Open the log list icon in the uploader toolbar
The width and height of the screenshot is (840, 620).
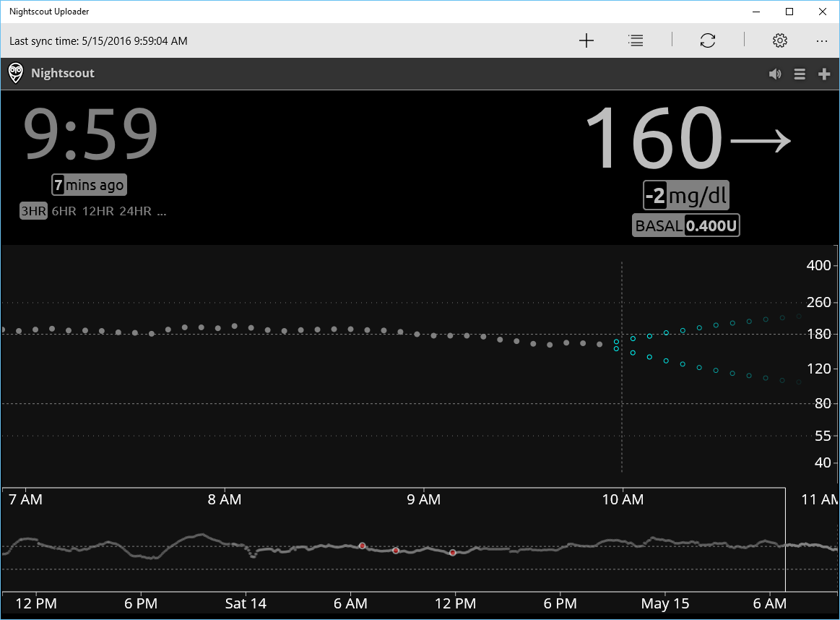(636, 40)
